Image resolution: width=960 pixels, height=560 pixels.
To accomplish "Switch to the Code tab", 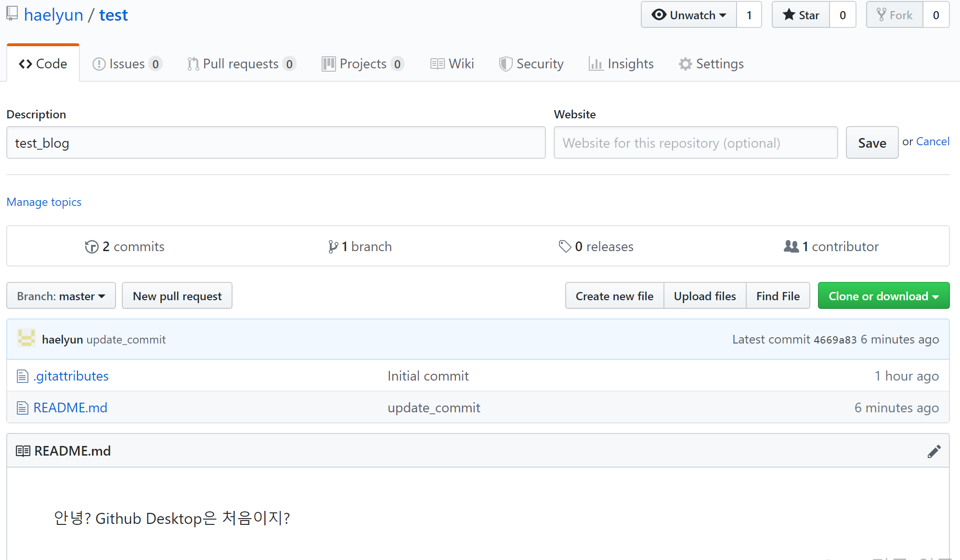I will pyautogui.click(x=43, y=64).
